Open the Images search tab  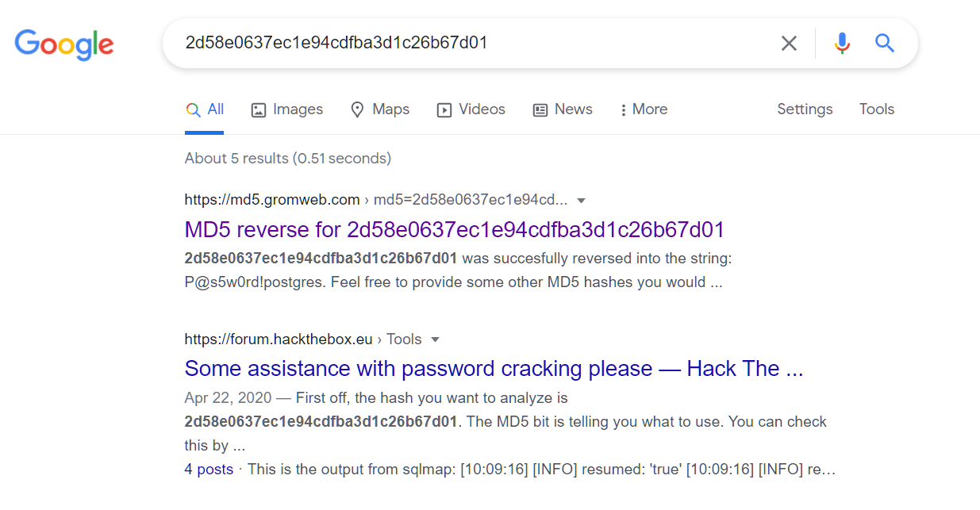[x=287, y=109]
